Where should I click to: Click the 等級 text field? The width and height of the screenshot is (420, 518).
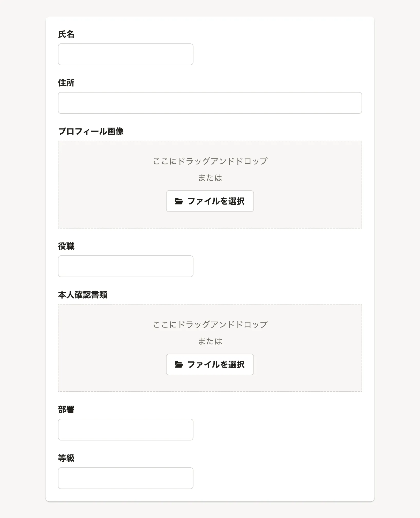[x=125, y=478]
